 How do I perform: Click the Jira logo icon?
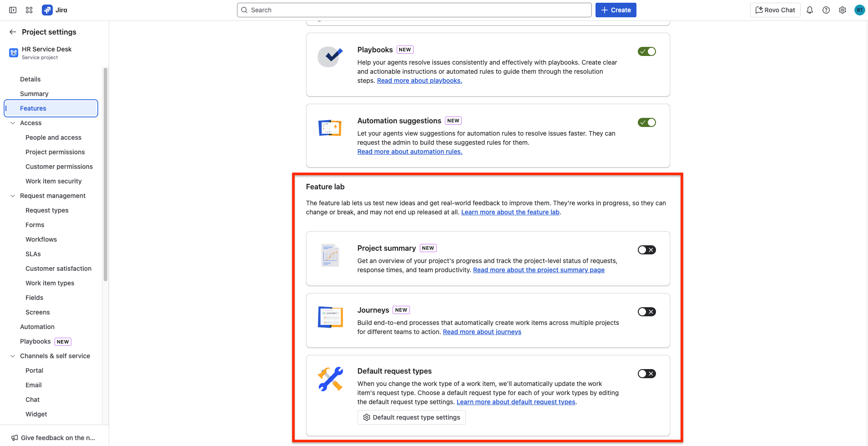[x=47, y=10]
